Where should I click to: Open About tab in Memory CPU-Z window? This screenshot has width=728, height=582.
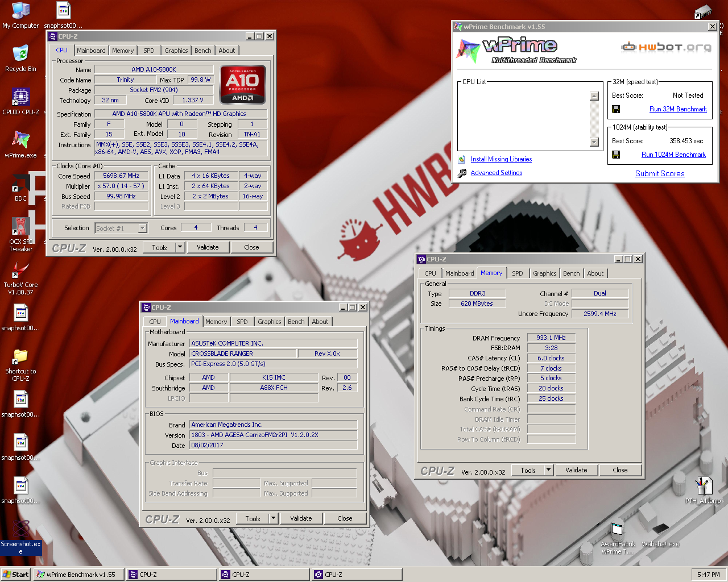tap(595, 273)
